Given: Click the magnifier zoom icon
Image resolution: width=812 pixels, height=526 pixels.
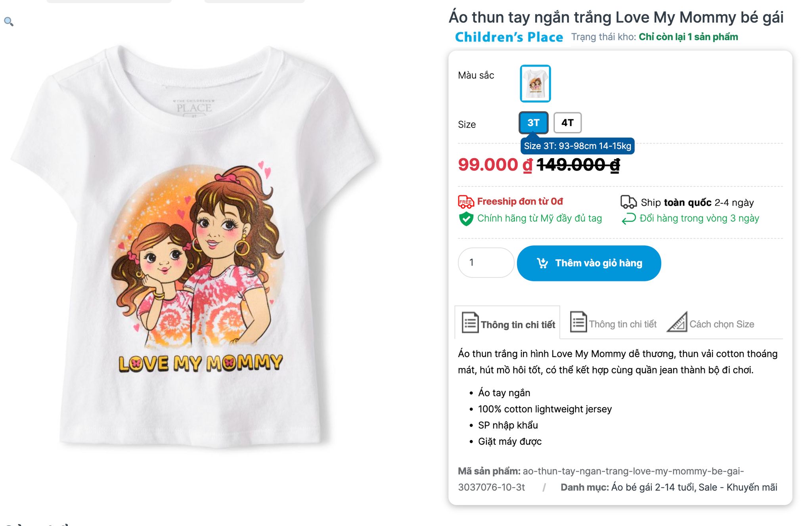Looking at the screenshot, I should [9, 22].
